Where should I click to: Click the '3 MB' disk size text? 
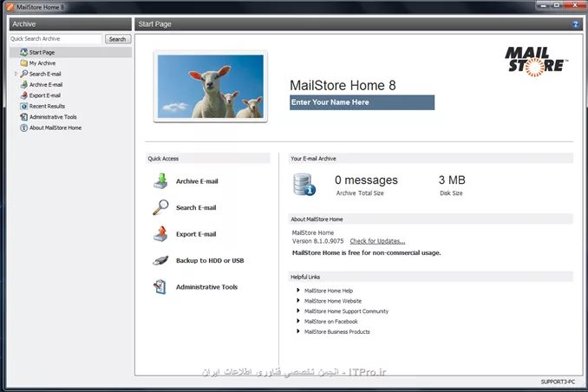452,180
